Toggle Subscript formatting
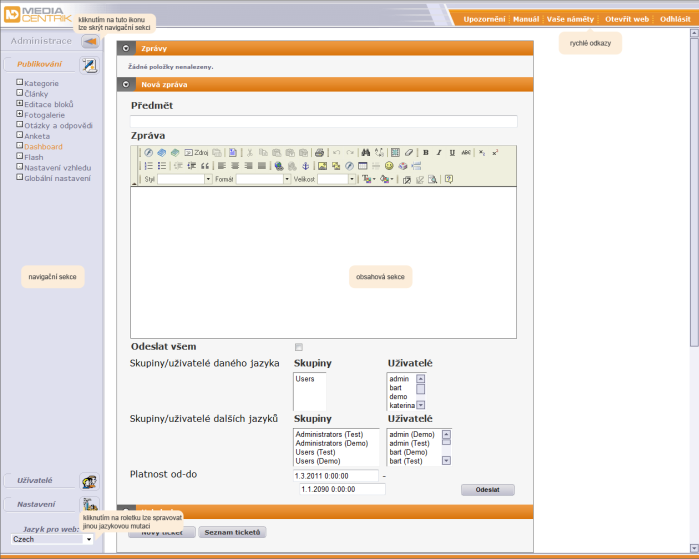 [x=482, y=153]
